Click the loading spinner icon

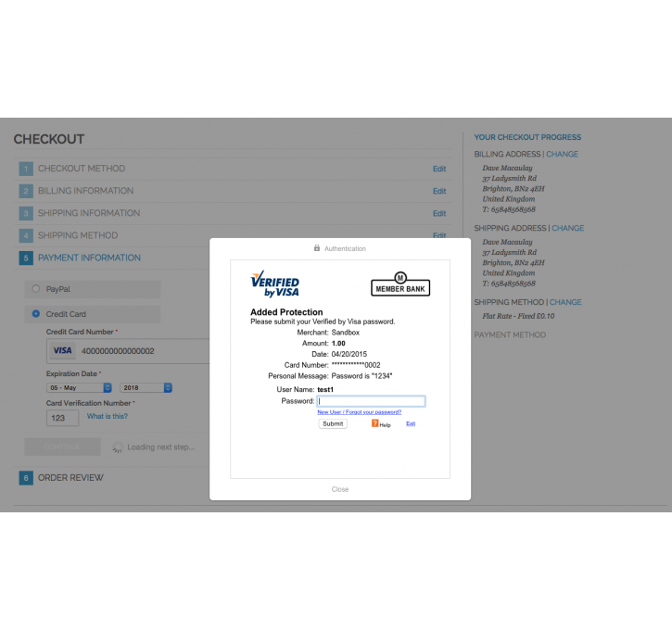point(118,447)
